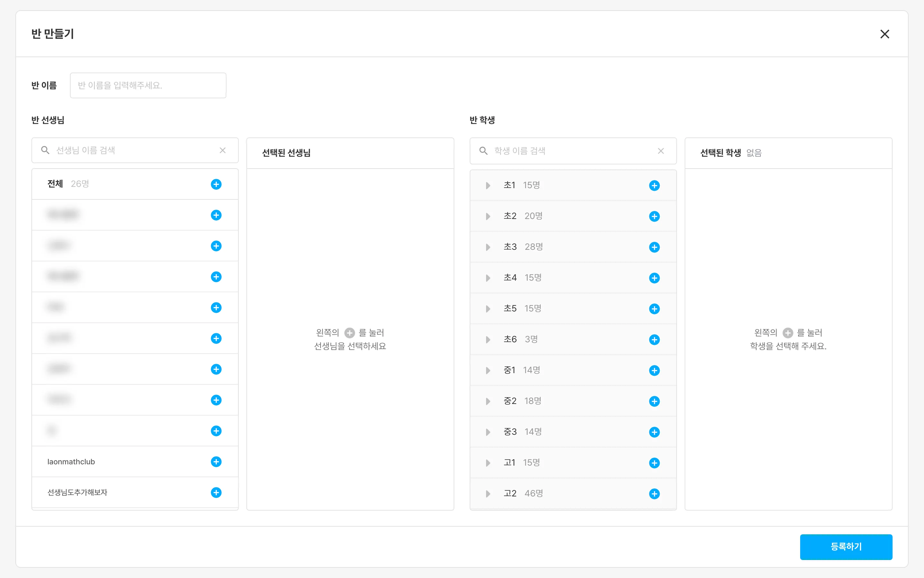
Task: Click the laonmathclub teacher name
Action: coord(71,462)
